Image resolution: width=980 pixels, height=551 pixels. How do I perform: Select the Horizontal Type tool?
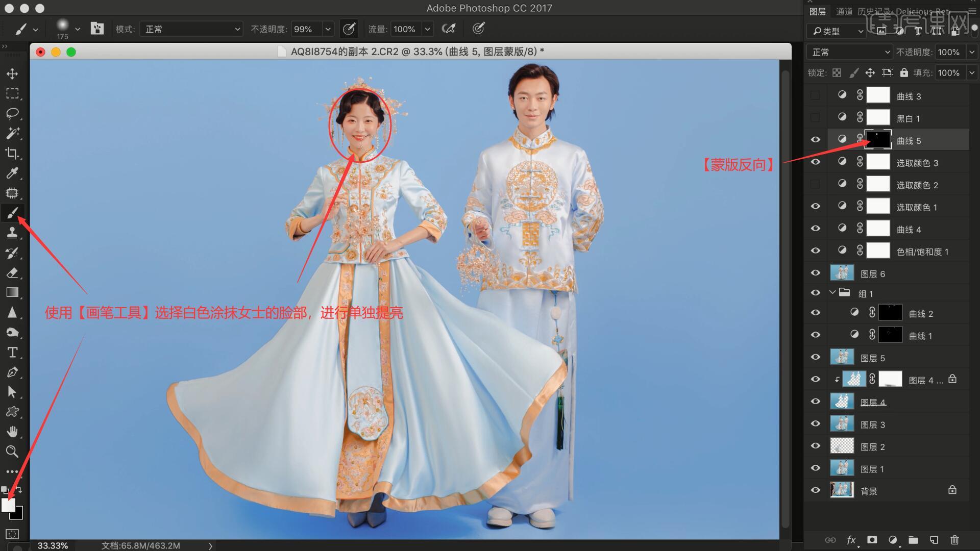12,353
